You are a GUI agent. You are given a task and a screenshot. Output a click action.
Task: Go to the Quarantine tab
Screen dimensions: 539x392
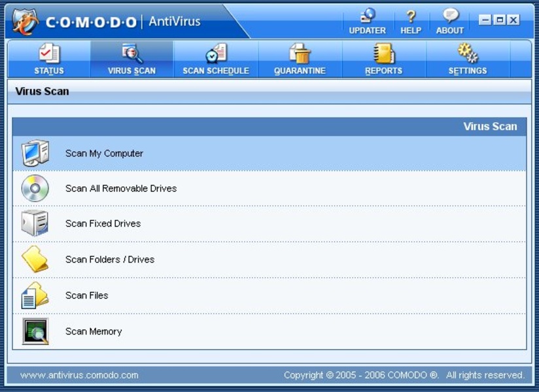click(300, 59)
